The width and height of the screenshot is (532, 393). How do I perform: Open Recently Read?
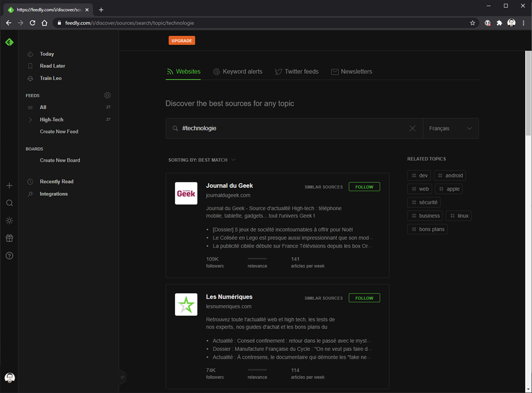[x=57, y=182]
